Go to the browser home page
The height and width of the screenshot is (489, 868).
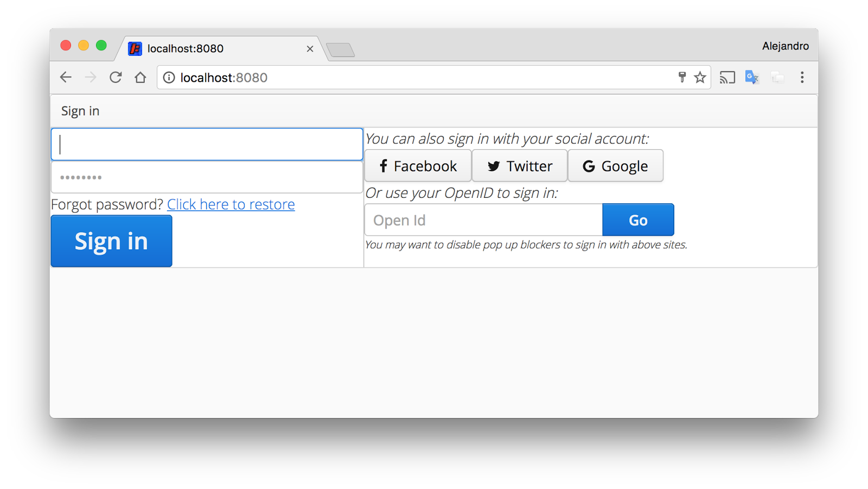141,78
